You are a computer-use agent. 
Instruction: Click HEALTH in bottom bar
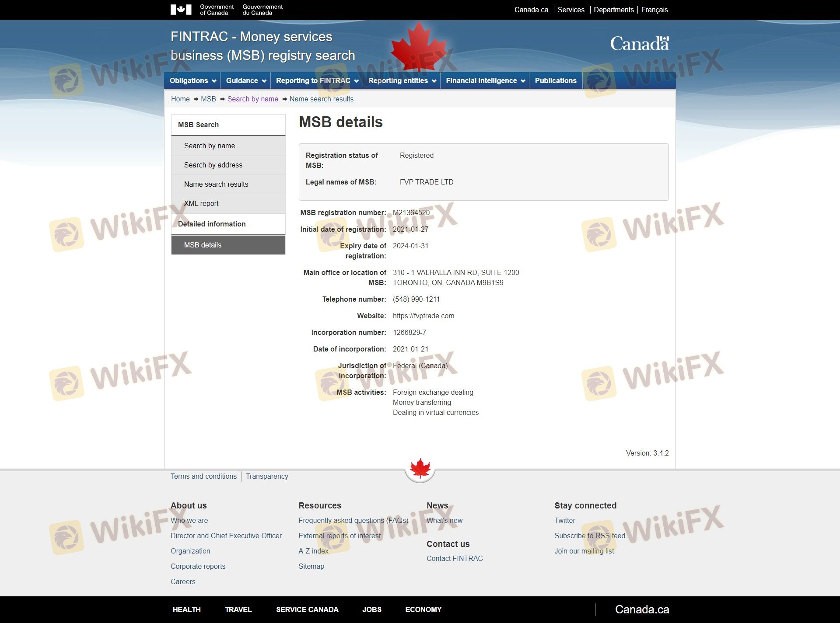coord(186,609)
